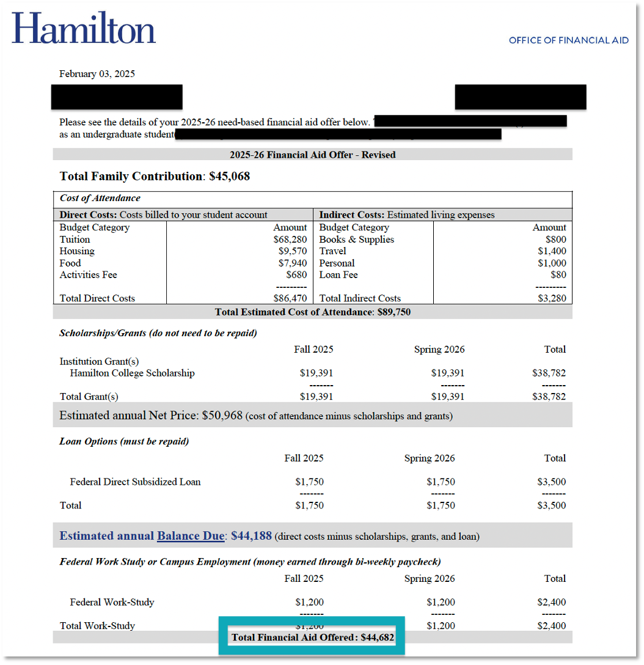Click the 'Books & Supplies' row label
644x665 pixels.
357,239
